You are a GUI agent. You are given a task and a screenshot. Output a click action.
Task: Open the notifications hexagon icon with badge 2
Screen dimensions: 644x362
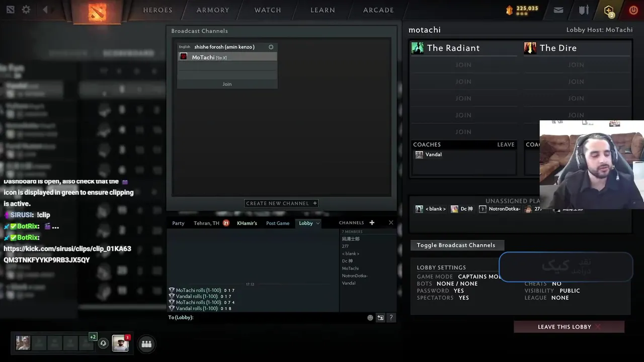(609, 11)
